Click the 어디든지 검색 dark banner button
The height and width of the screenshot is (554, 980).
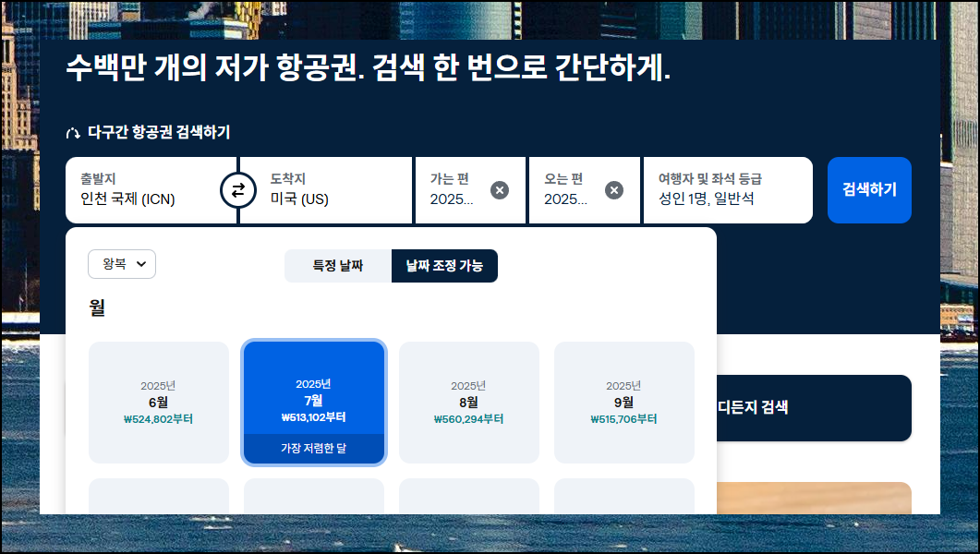814,408
